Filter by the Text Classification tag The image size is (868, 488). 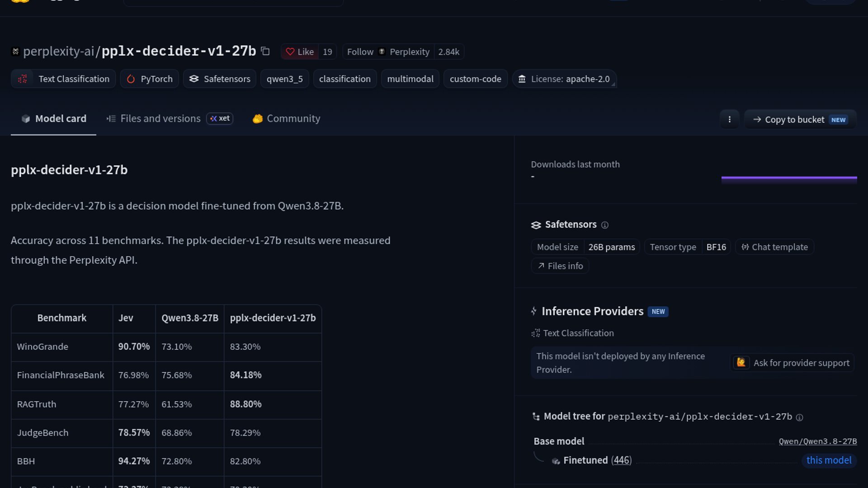[63, 79]
